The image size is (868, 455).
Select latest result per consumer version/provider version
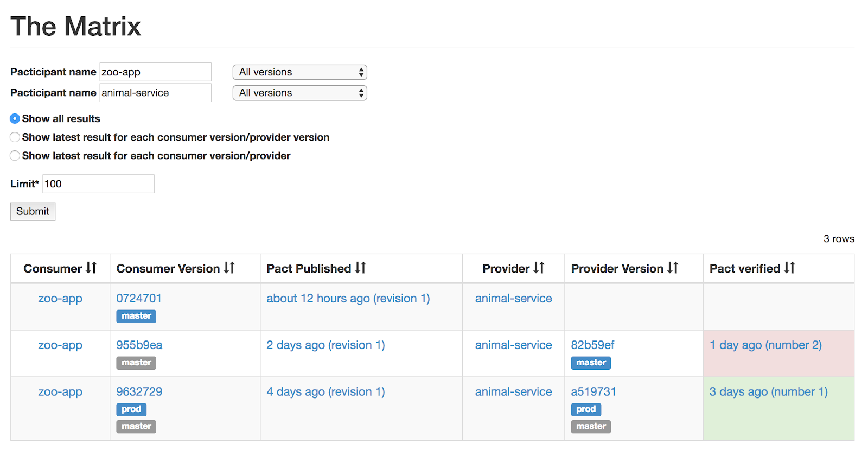pyautogui.click(x=15, y=137)
